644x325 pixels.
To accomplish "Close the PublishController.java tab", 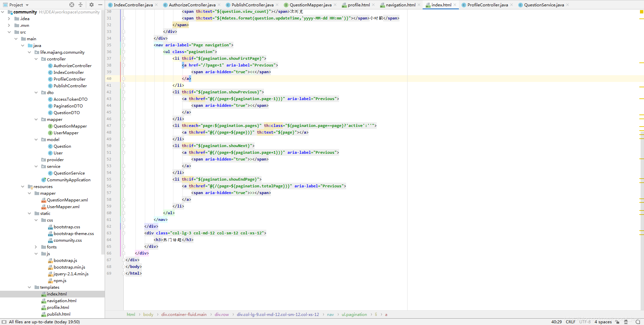I will (277, 5).
